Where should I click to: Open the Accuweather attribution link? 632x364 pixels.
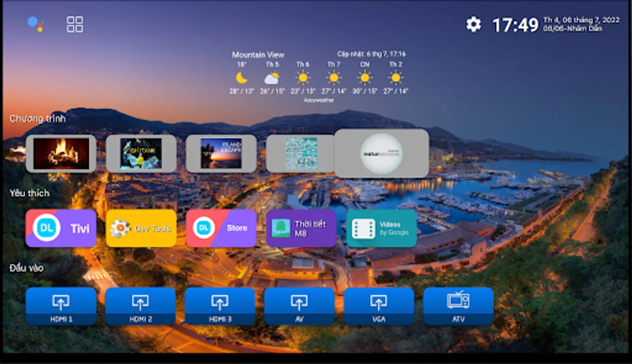click(319, 100)
